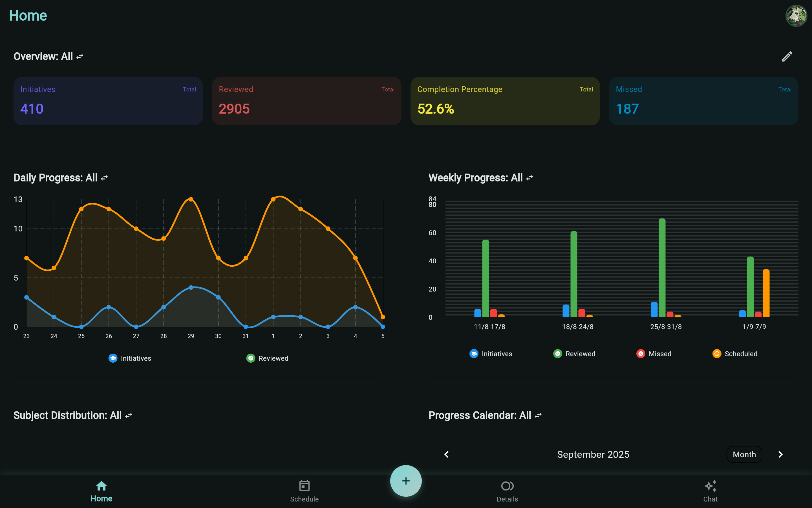
Task: Click the Home page title
Action: (x=28, y=16)
